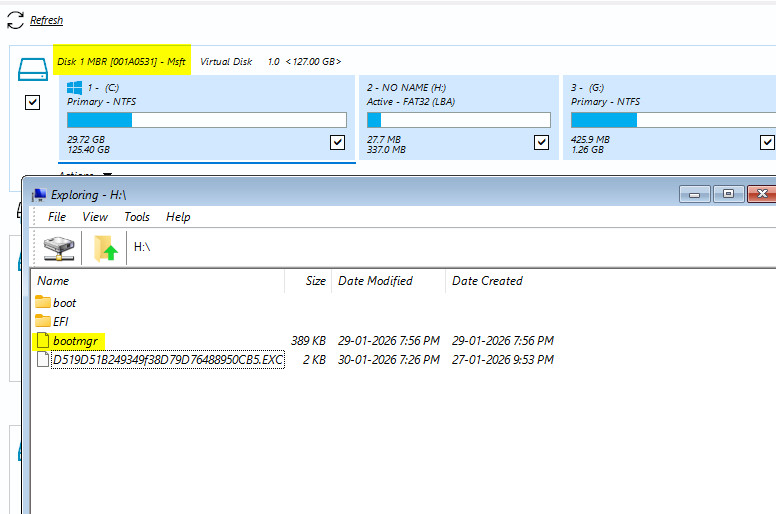Select the D519D51B...EXC file entry
Viewport: 776px width, 514px height.
(x=167, y=359)
